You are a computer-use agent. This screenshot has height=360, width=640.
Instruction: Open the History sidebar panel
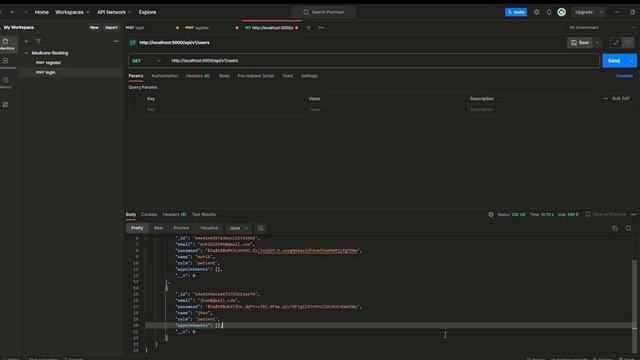6,83
